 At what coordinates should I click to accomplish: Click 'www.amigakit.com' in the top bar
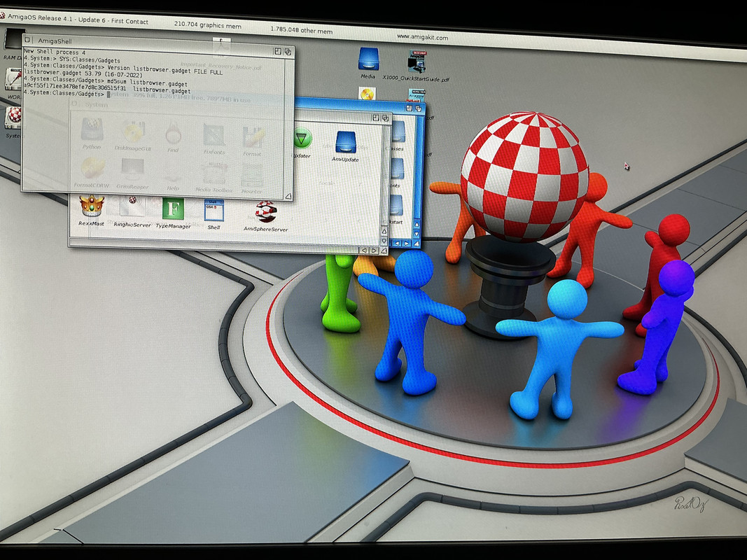[x=422, y=37]
